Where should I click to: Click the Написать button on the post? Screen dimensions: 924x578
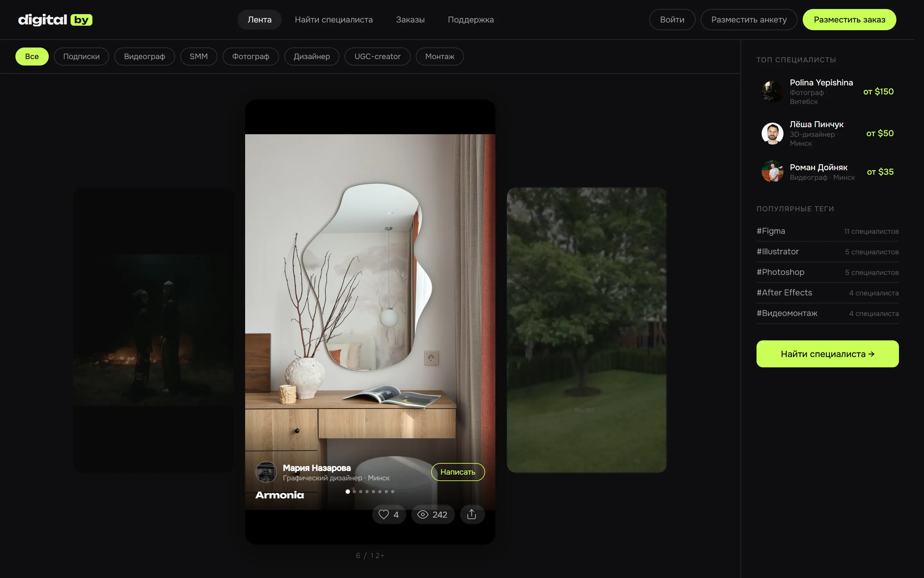click(458, 472)
